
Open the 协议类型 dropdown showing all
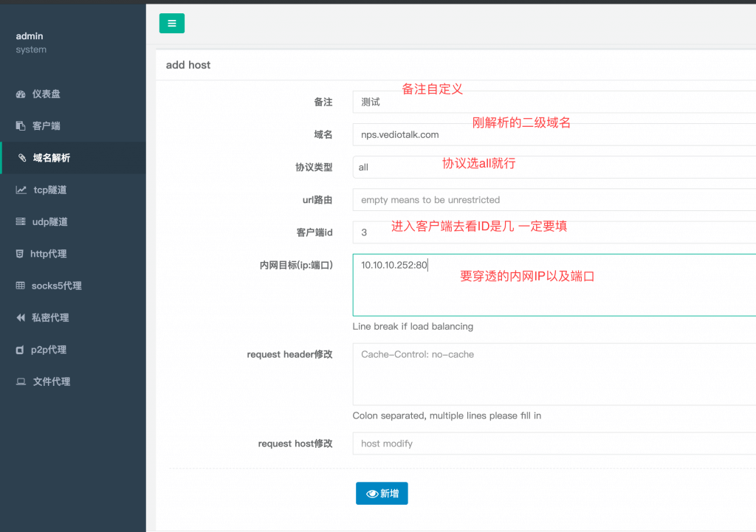point(554,167)
